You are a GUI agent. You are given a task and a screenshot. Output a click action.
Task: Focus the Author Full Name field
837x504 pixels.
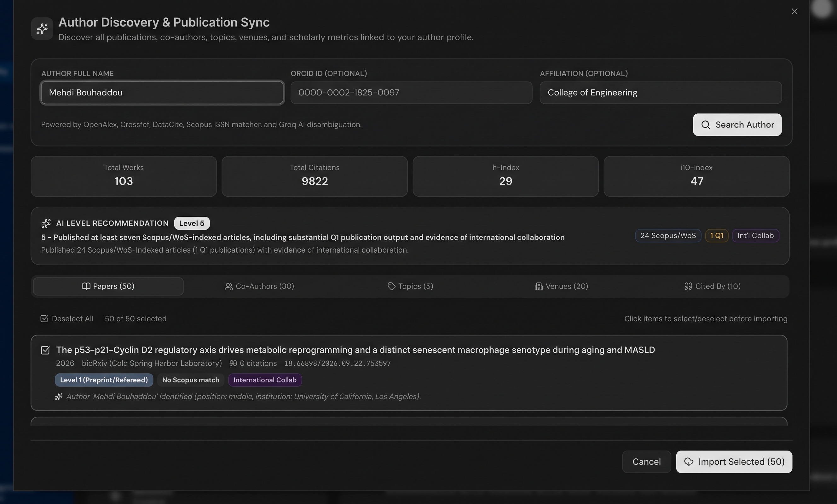tap(162, 92)
